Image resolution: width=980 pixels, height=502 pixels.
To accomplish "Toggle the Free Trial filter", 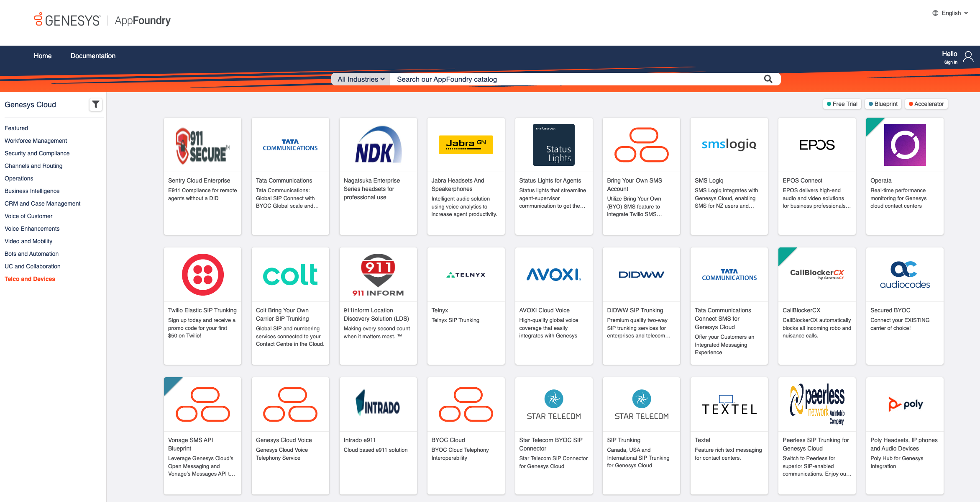I will pos(842,104).
